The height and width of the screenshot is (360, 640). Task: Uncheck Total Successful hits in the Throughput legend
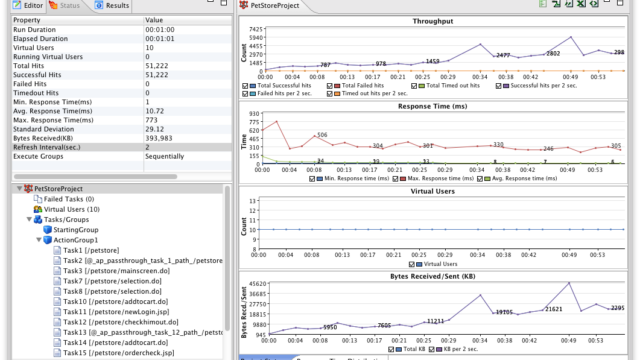coord(245,86)
